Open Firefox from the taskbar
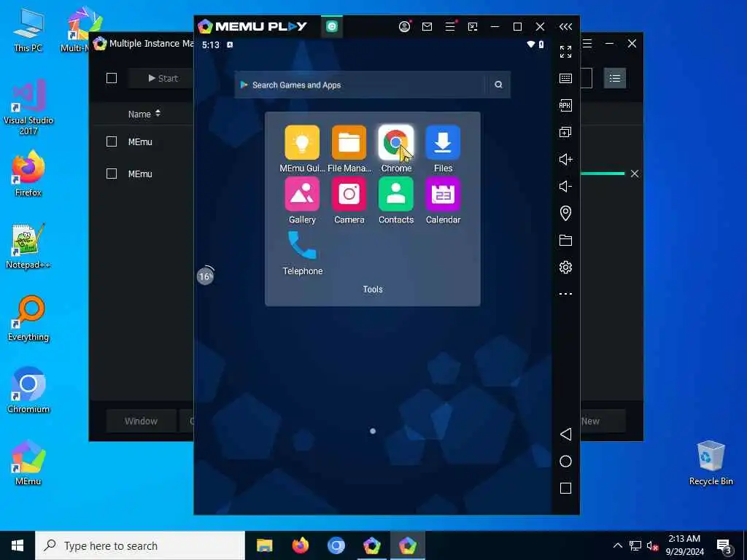Screen dimensions: 747x560 (300, 545)
